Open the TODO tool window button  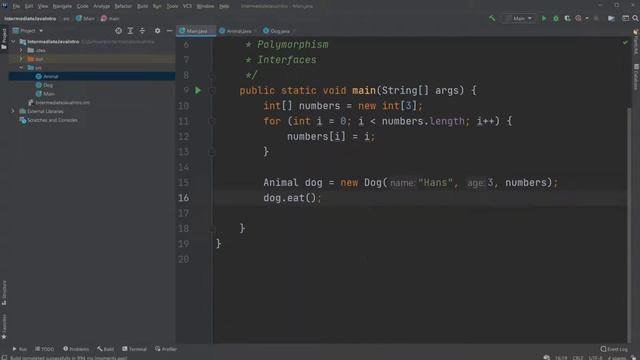[44, 349]
